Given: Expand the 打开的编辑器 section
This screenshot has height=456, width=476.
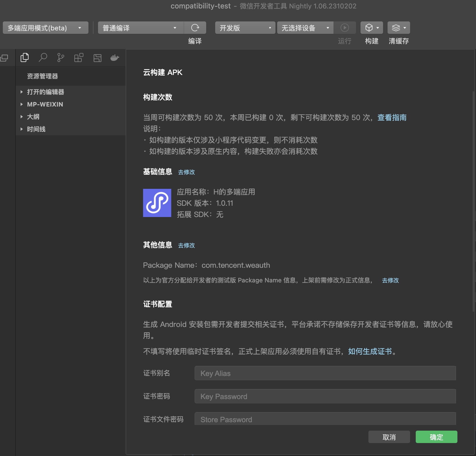Looking at the screenshot, I should [x=71, y=92].
